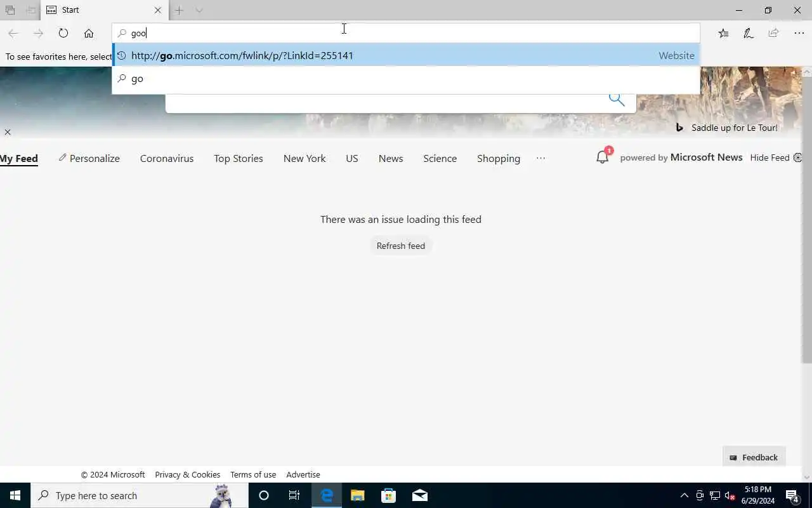This screenshot has width=812, height=508.
Task: Open the Action Center notifications icon
Action: (792, 495)
